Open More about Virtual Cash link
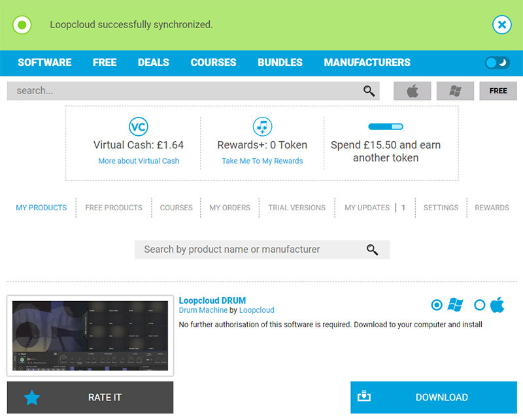 coord(139,161)
